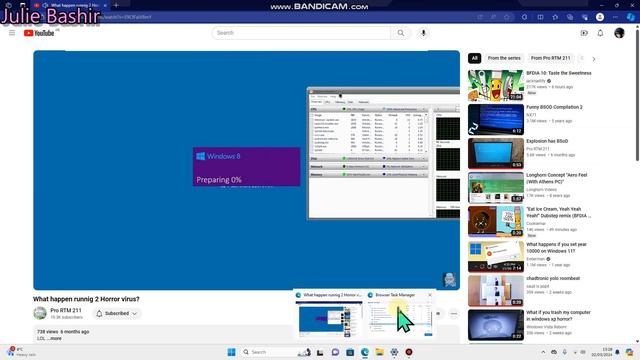Open the Bandicam recorder taskbar icon
Image resolution: width=640 pixels, height=360 pixels.
click(x=409, y=352)
